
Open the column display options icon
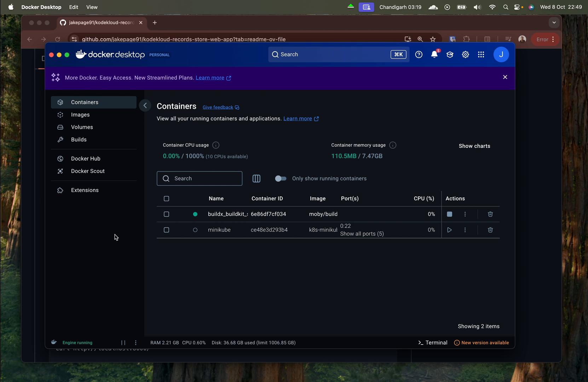[x=256, y=179]
